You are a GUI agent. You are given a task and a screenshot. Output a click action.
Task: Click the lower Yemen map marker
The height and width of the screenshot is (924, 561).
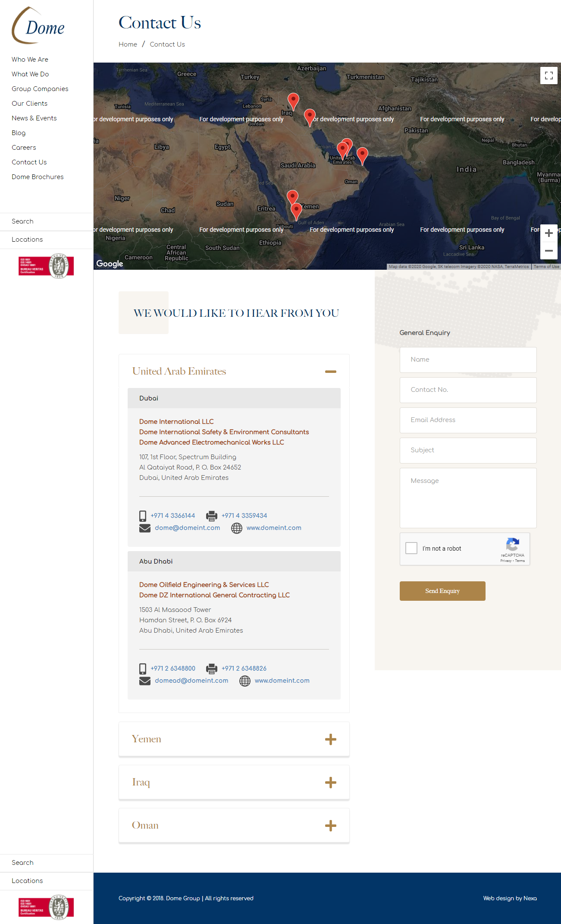(x=296, y=212)
